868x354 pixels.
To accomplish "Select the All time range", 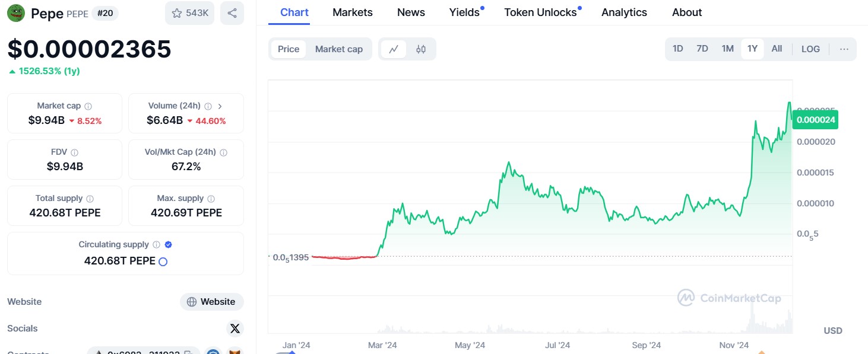I will click(x=777, y=49).
